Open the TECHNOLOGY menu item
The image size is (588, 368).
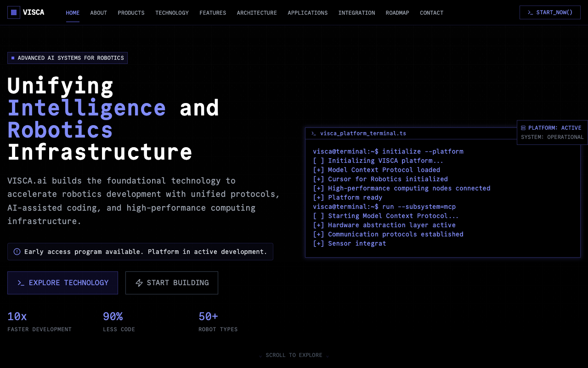click(172, 13)
